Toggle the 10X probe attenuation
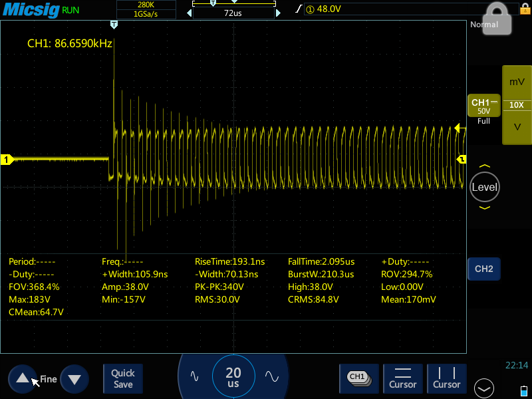The height and width of the screenshot is (399, 532). [x=517, y=105]
